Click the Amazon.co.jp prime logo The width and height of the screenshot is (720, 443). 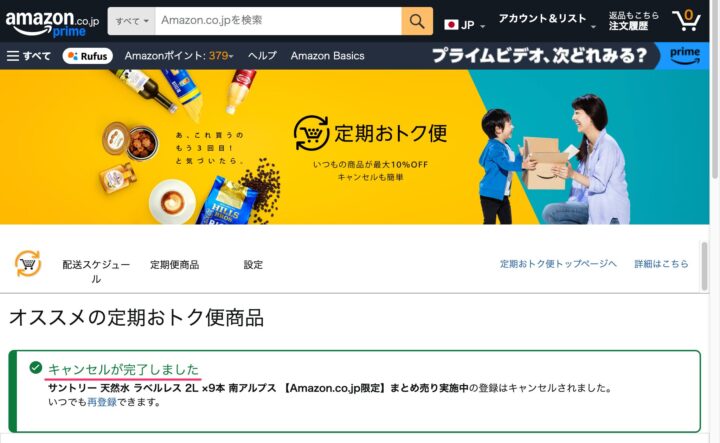coord(52,23)
